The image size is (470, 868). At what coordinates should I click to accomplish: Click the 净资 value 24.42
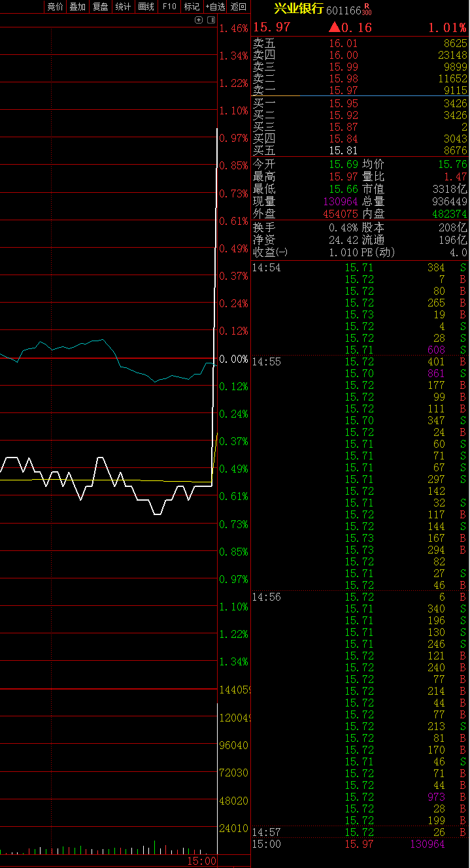(343, 240)
